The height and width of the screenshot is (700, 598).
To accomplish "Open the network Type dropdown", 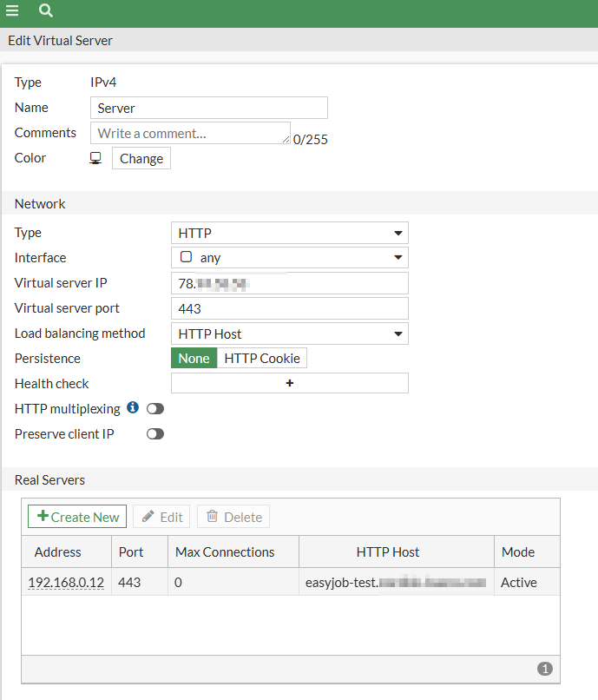I will tap(289, 233).
